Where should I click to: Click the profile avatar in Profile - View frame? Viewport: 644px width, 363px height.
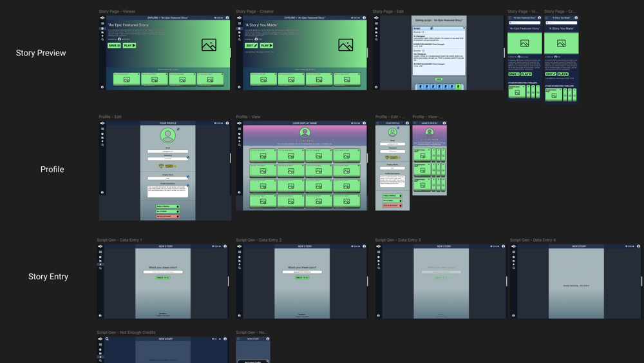click(305, 133)
